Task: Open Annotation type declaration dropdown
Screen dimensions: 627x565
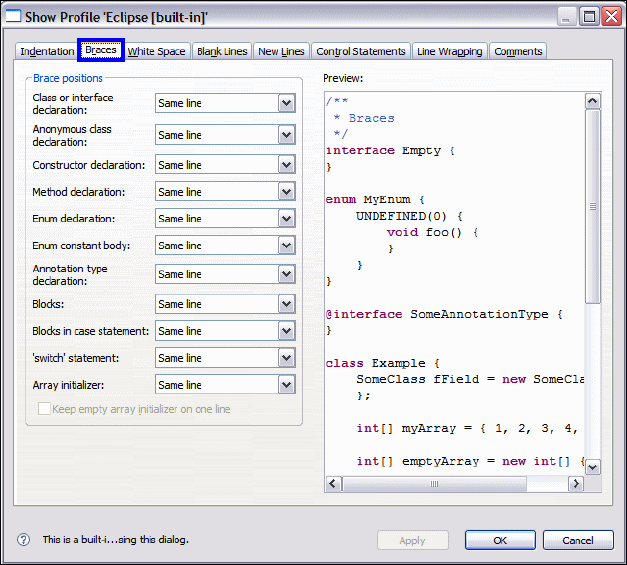Action: [x=225, y=274]
